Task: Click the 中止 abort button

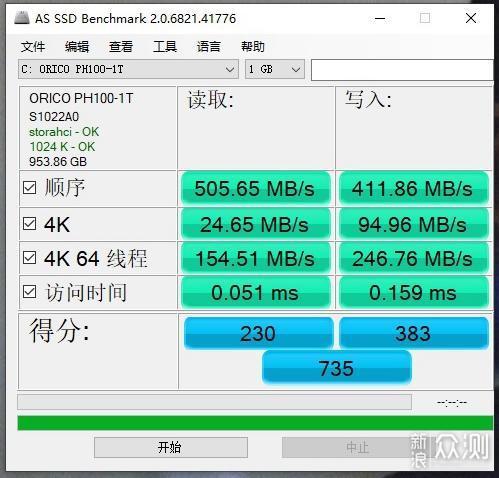Action: point(357,447)
